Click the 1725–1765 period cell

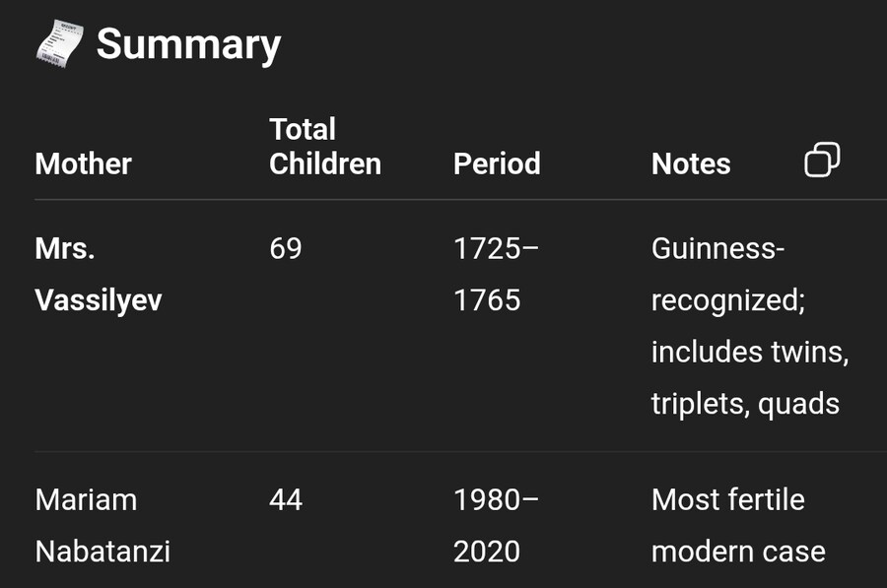pyautogui.click(x=496, y=274)
